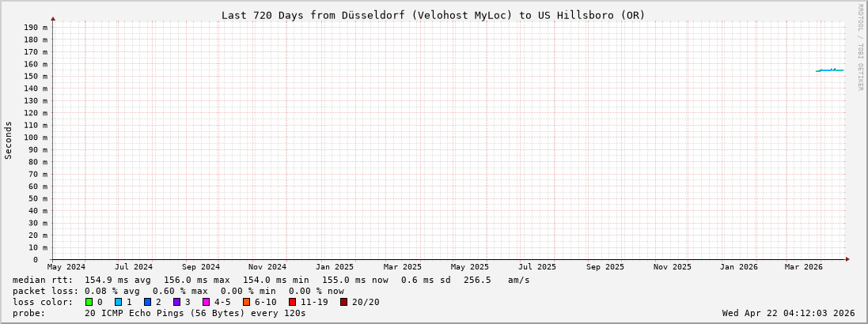Click the timestamp Wed Apr 22 2026
This screenshot has width=868, height=324.
tap(788, 313)
